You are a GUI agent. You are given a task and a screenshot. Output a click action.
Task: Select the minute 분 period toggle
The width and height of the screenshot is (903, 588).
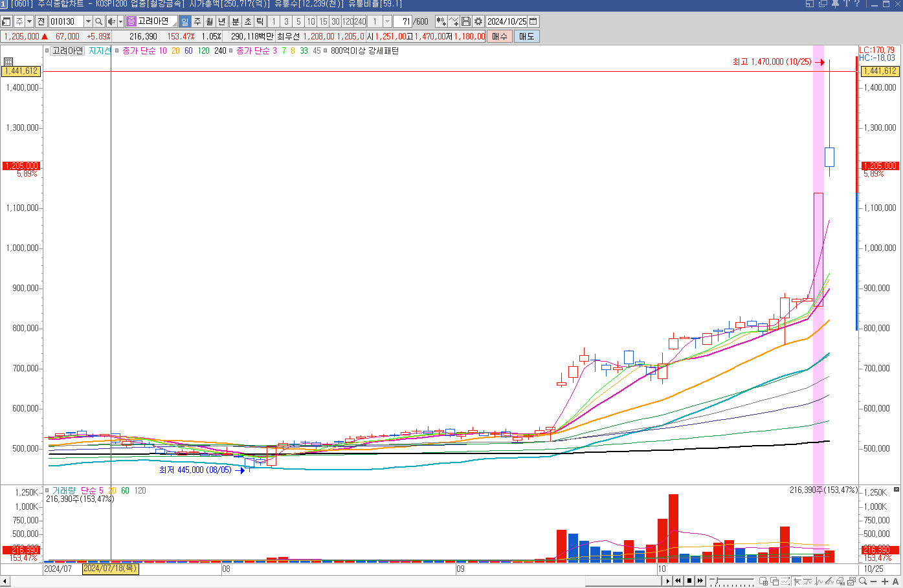[x=236, y=21]
